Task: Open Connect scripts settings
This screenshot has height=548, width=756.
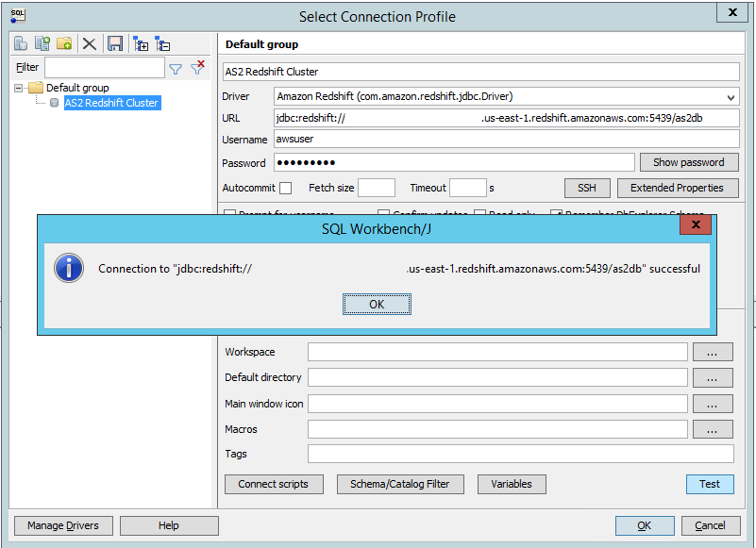Action: [x=274, y=484]
